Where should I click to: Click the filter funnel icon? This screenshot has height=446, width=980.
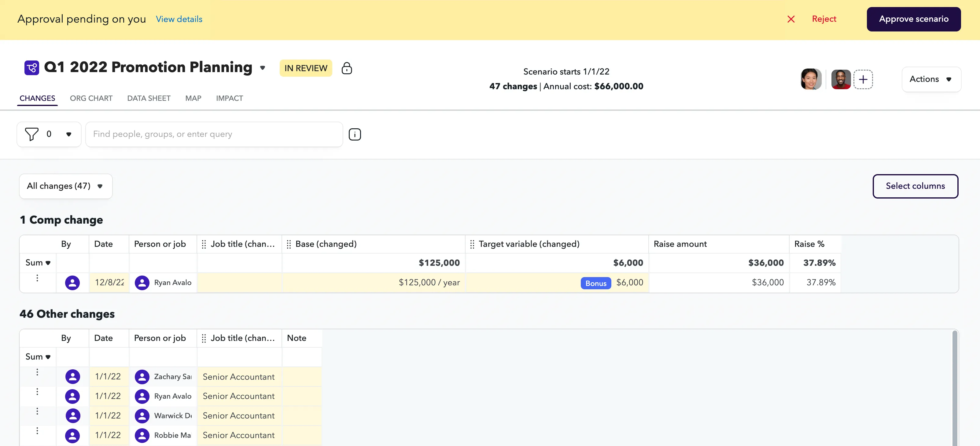[x=31, y=134]
